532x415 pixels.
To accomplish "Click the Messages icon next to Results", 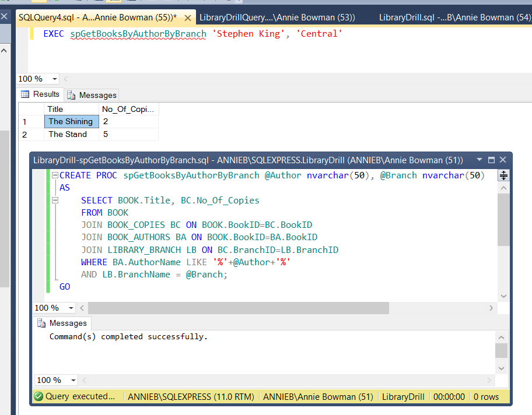I will (x=71, y=95).
